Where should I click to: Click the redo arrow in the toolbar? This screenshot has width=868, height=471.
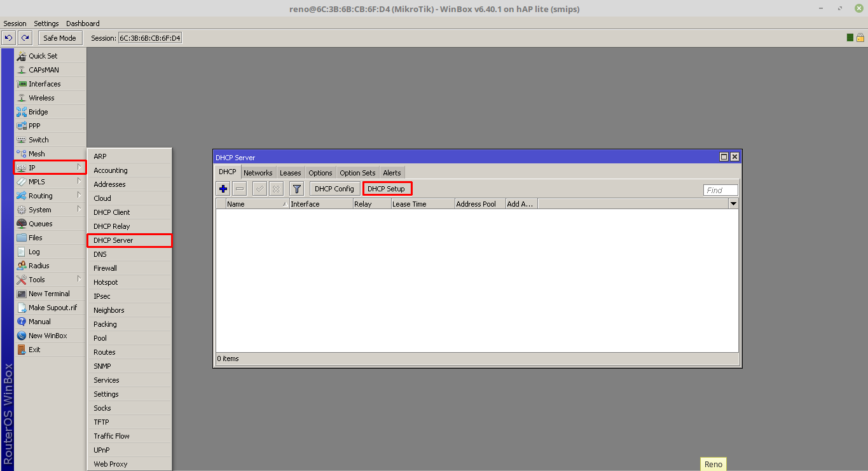(25, 38)
